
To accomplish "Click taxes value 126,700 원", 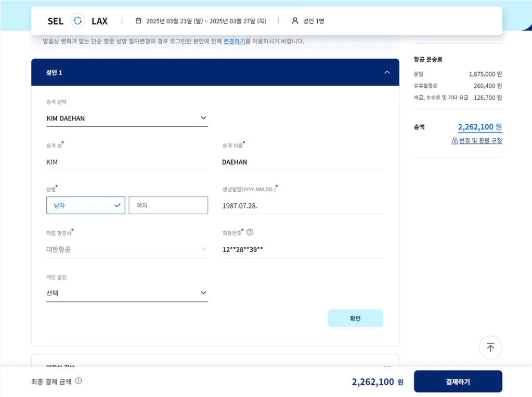I will pos(488,98).
